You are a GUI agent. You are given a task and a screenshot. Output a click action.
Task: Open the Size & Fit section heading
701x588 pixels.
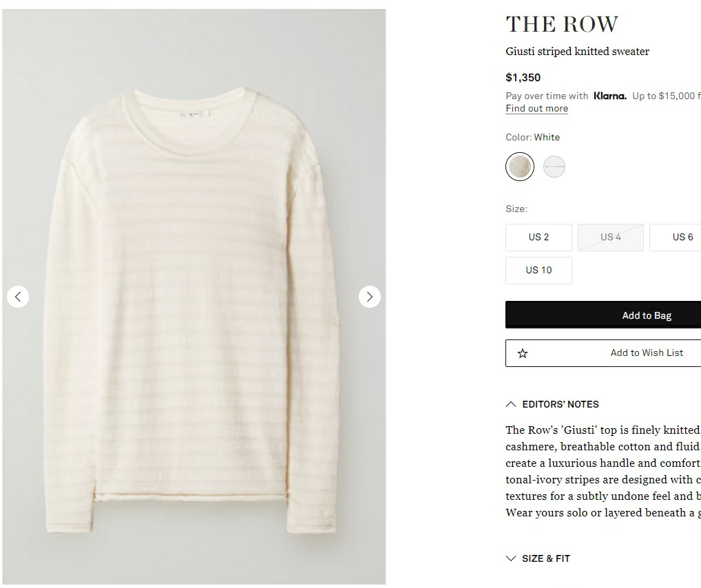[x=546, y=558]
